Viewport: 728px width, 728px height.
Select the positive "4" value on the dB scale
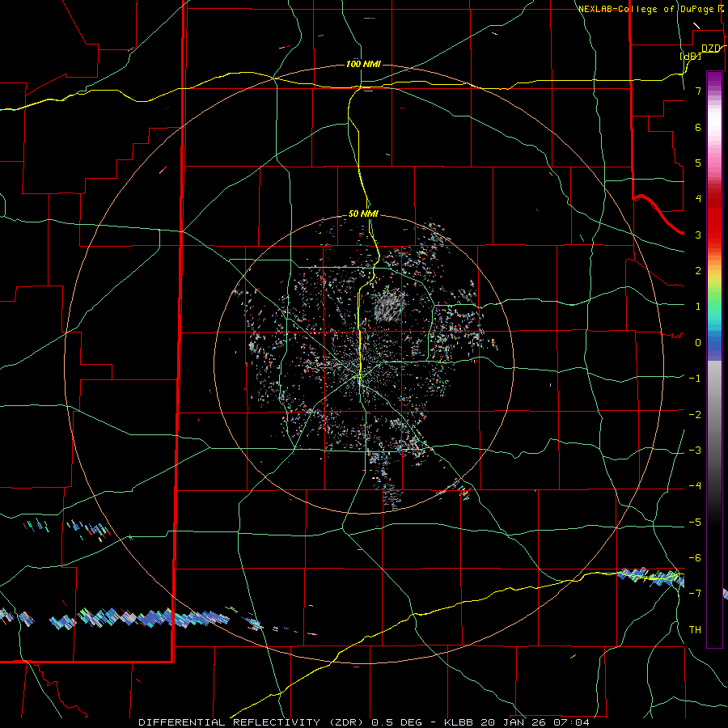(x=698, y=199)
